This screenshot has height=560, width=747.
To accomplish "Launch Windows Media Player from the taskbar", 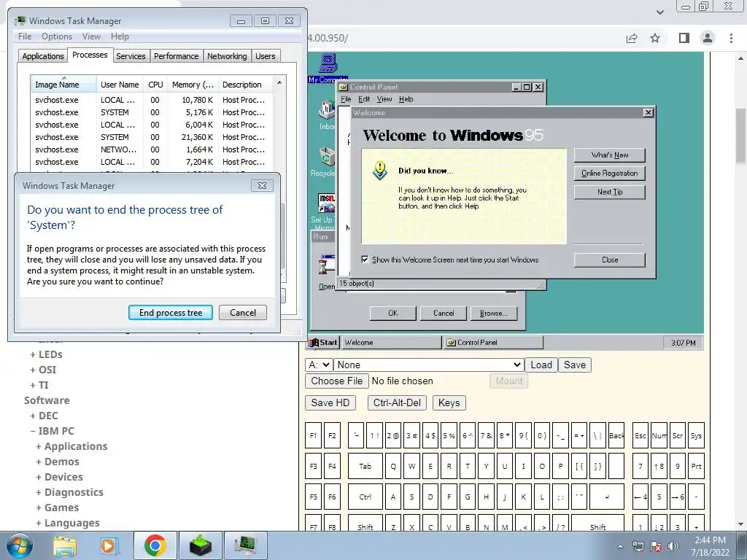I will [109, 545].
